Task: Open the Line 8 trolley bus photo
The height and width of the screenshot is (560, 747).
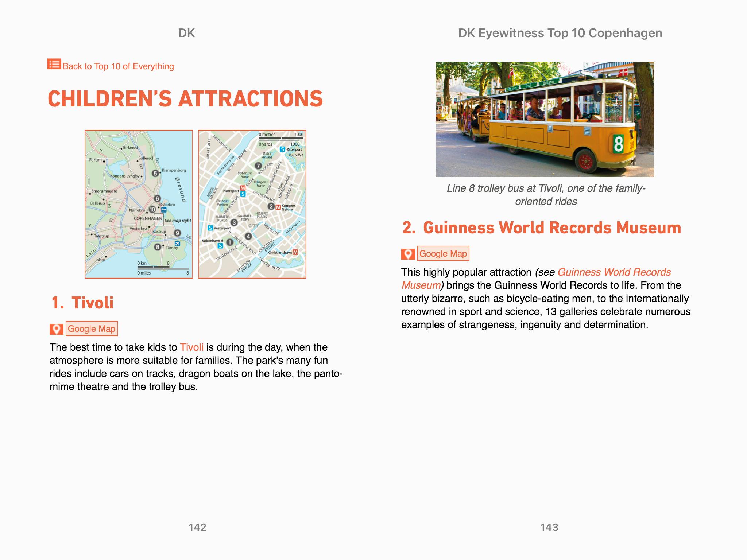Action: [545, 119]
